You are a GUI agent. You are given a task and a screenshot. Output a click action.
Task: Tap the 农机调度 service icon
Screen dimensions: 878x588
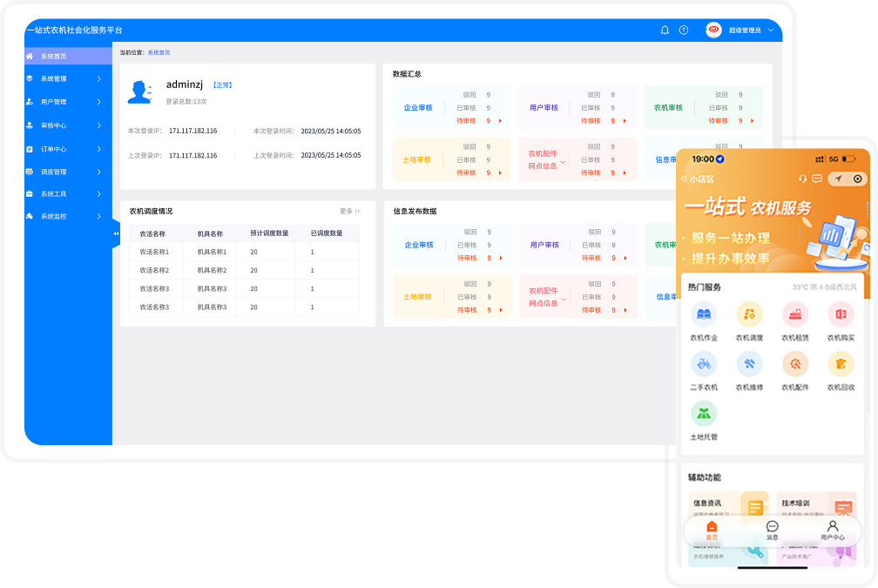click(x=749, y=314)
